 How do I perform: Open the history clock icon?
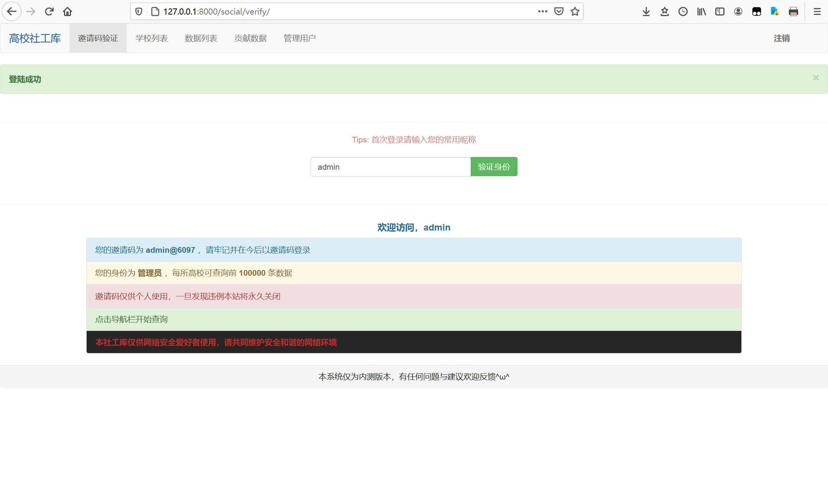click(683, 11)
